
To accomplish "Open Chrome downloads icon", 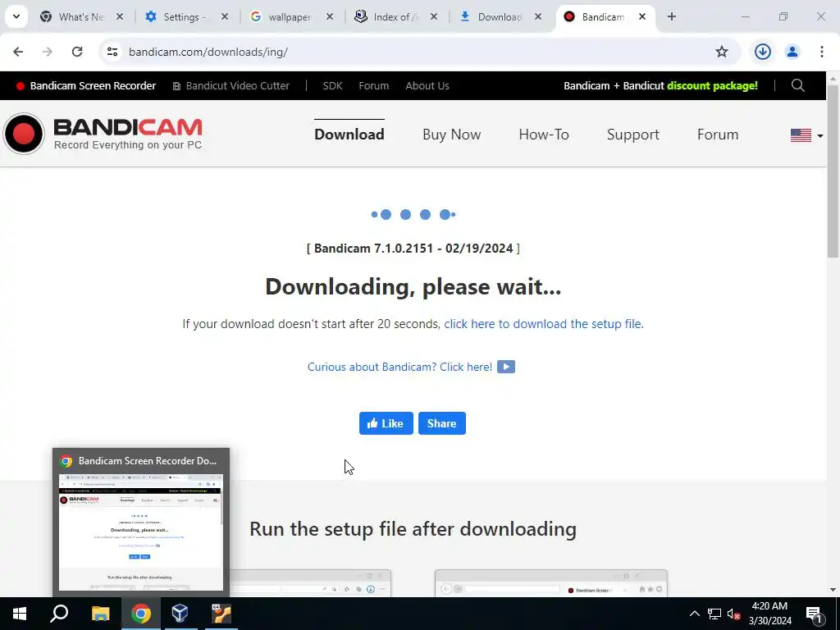I will pyautogui.click(x=762, y=52).
